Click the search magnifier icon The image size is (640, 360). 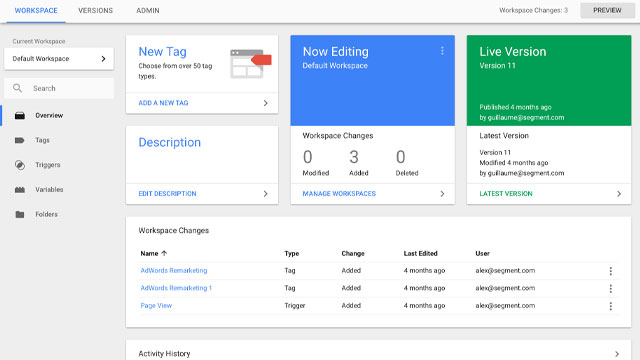coord(18,88)
